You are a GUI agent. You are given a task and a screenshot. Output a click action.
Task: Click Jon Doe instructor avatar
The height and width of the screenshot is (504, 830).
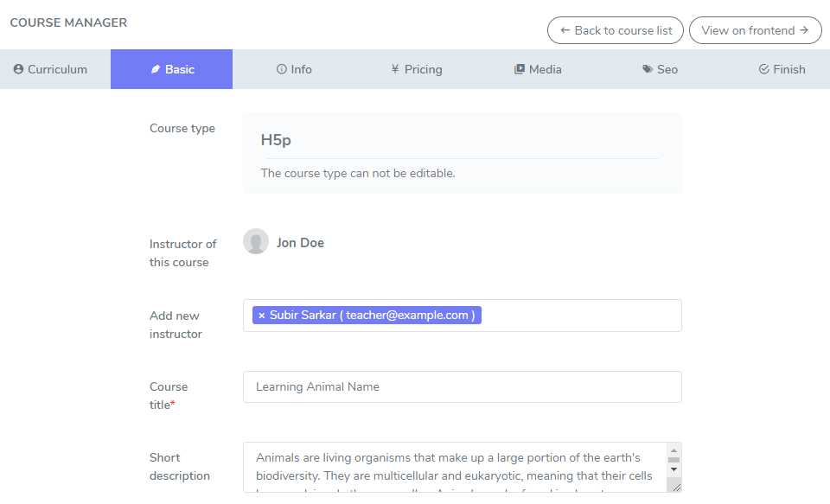pos(256,242)
